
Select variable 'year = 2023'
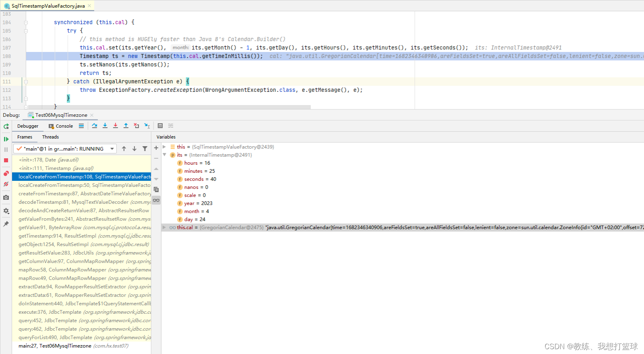click(403, 203)
